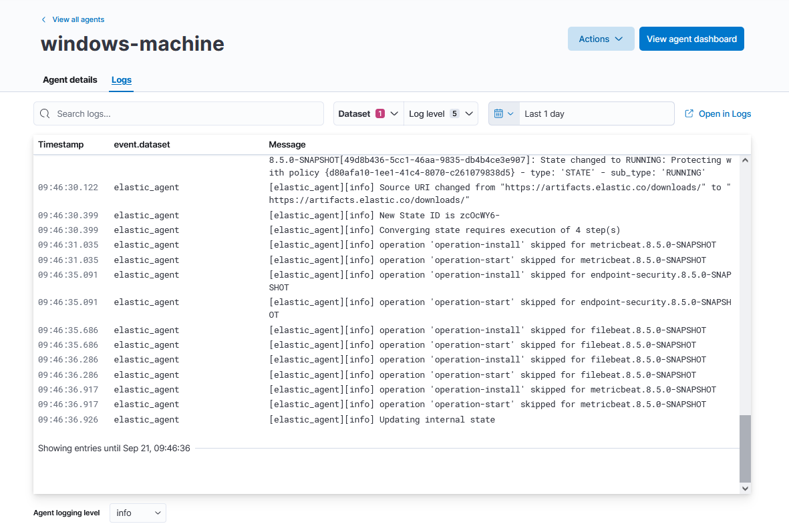Change the Agent logging level dropdown
789x532 pixels.
pos(138,513)
